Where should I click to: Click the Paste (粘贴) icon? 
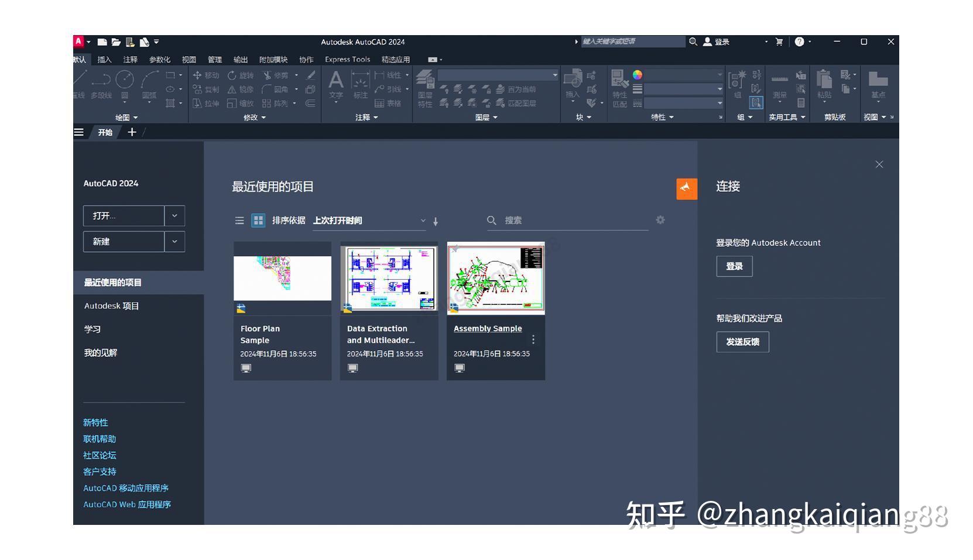pyautogui.click(x=824, y=84)
